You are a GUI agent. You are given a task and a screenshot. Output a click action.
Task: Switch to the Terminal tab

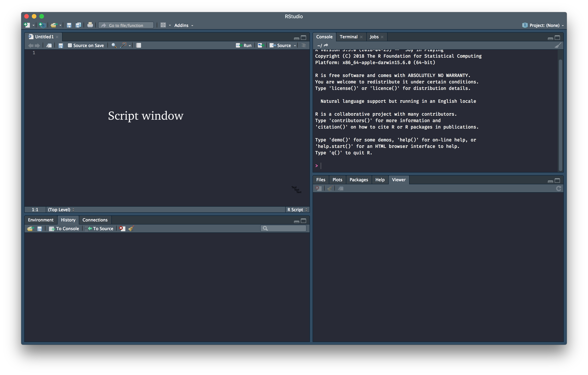348,37
